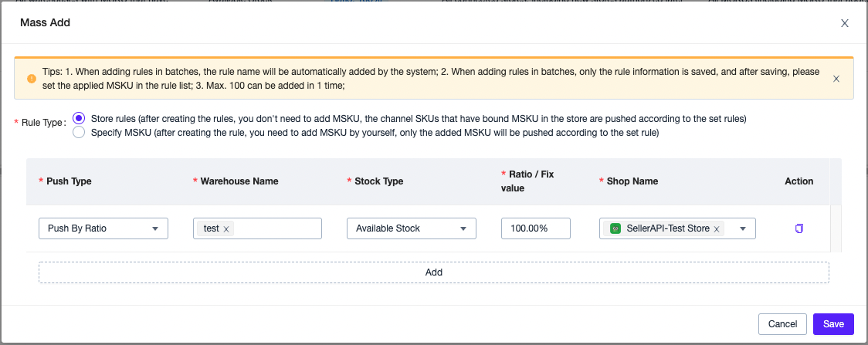Viewport: 868px width, 345px height.
Task: Open the Push By Ratio dropdown
Action: point(103,228)
